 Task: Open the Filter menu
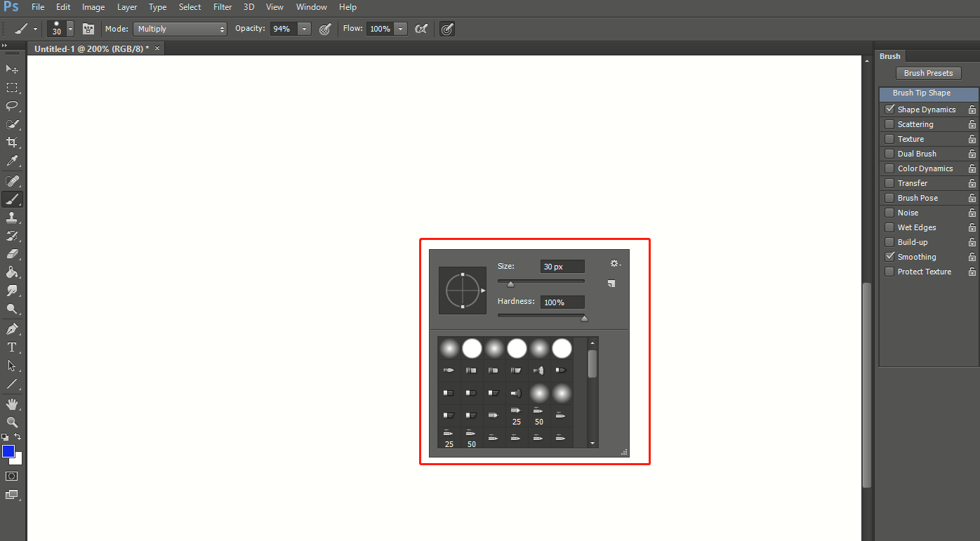pos(223,7)
